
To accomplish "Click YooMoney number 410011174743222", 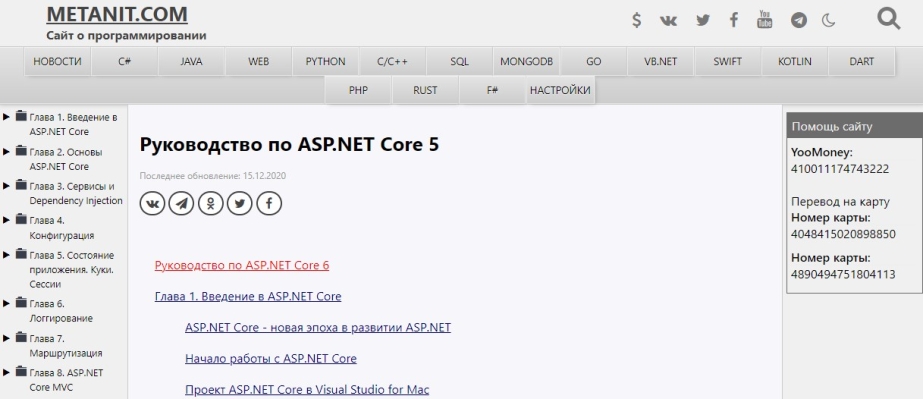I will click(840, 169).
